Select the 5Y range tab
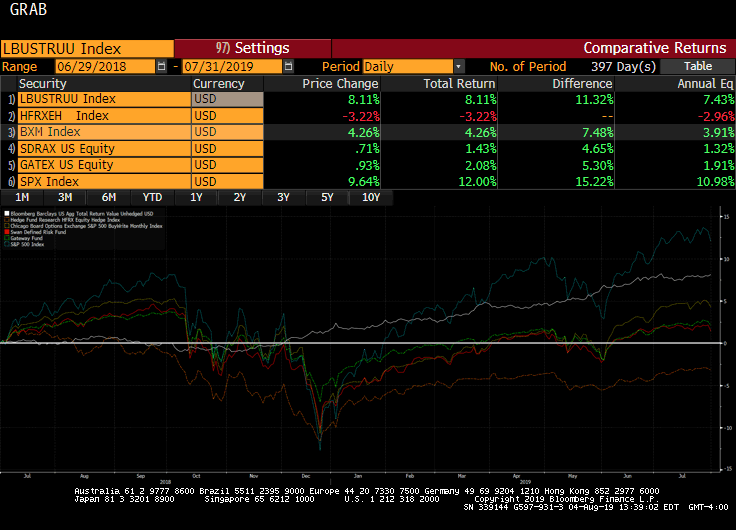The width and height of the screenshot is (736, 530). [327, 197]
